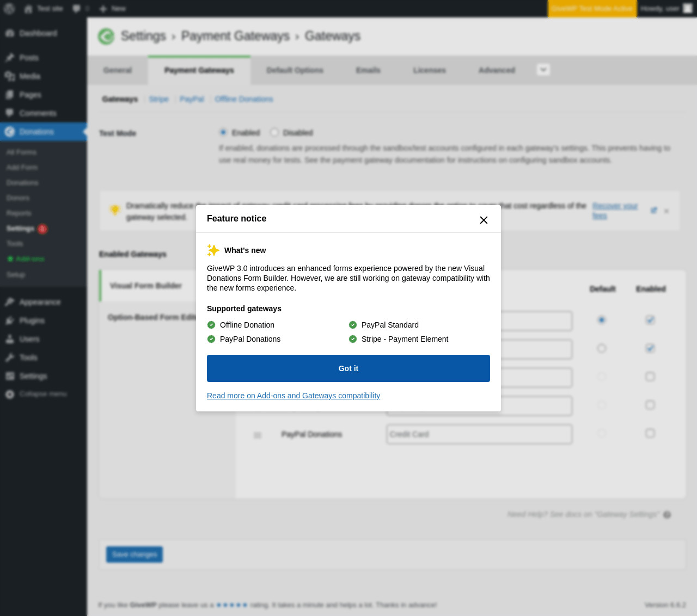Open Add-ons and Gateways compatibility link
The height and width of the screenshot is (616, 697).
294,396
